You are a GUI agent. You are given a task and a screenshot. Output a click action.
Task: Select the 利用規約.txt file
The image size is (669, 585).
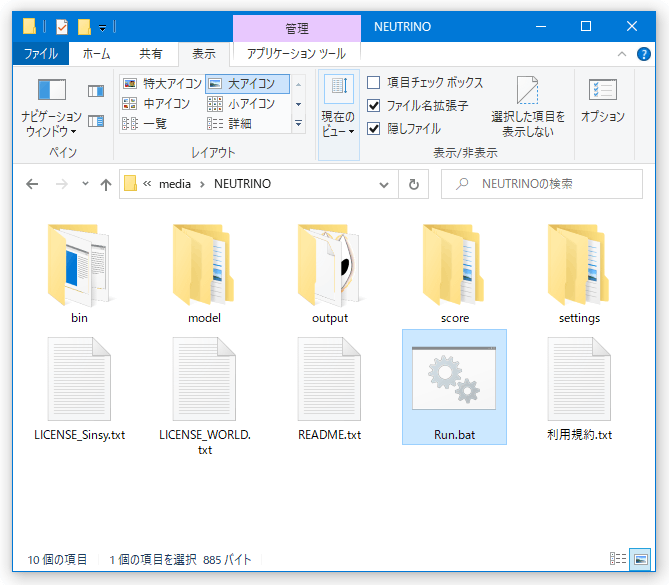(x=579, y=388)
